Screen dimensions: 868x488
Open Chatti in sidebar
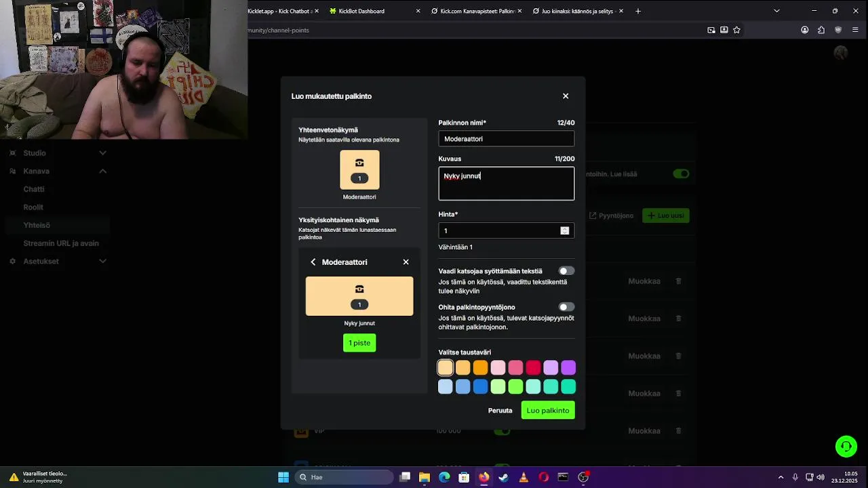[34, 189]
